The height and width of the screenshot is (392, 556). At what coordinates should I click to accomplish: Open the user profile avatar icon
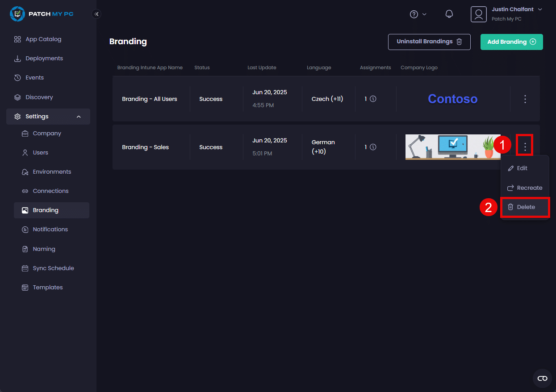[478, 14]
